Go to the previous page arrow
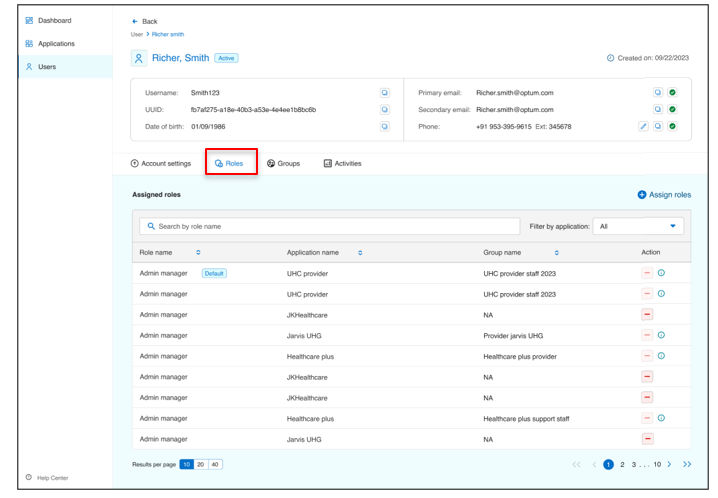This screenshot has height=498, width=718. coord(594,465)
